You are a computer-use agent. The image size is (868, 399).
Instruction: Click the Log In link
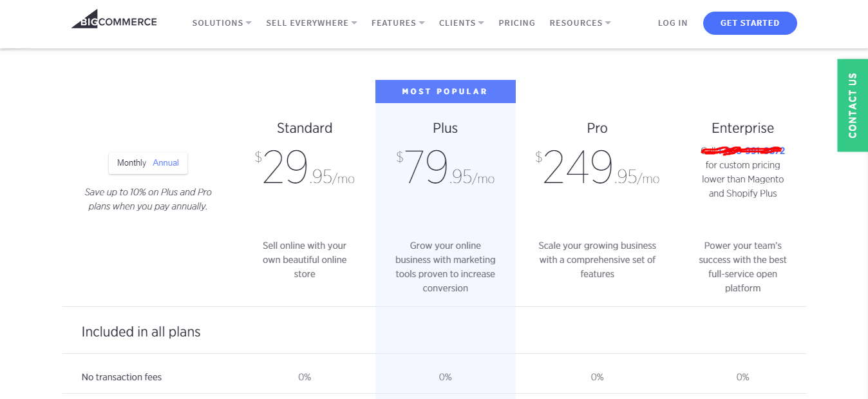(x=672, y=23)
